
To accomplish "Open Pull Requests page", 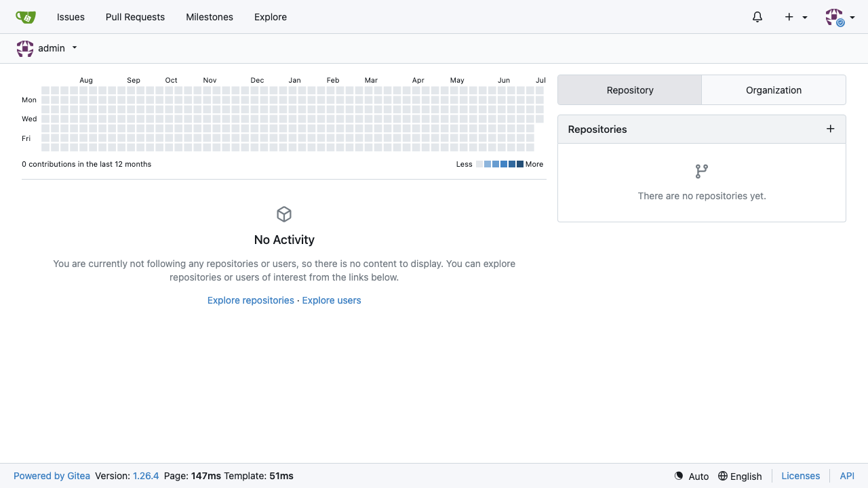I will (135, 17).
